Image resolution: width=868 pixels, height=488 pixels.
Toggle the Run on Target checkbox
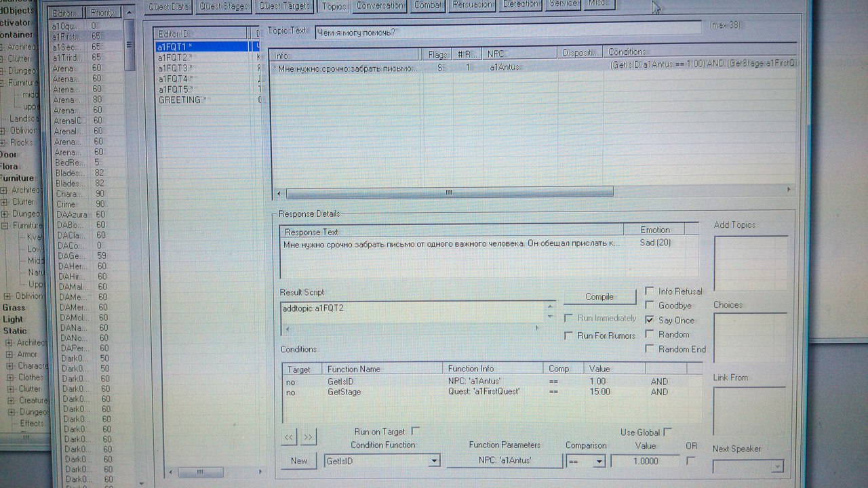tap(416, 430)
